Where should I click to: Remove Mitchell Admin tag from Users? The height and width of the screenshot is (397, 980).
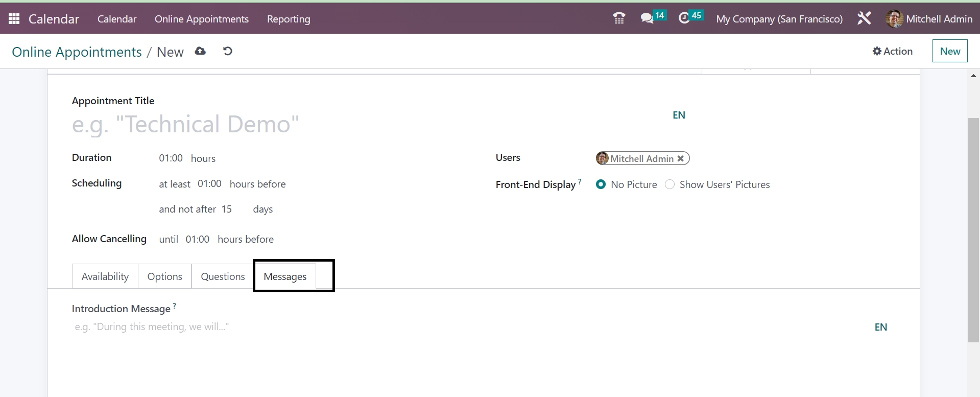[x=681, y=159]
